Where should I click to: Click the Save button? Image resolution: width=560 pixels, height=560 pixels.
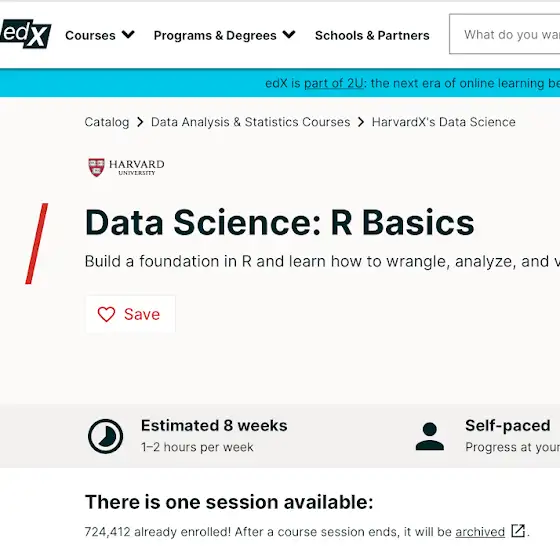pos(130,314)
